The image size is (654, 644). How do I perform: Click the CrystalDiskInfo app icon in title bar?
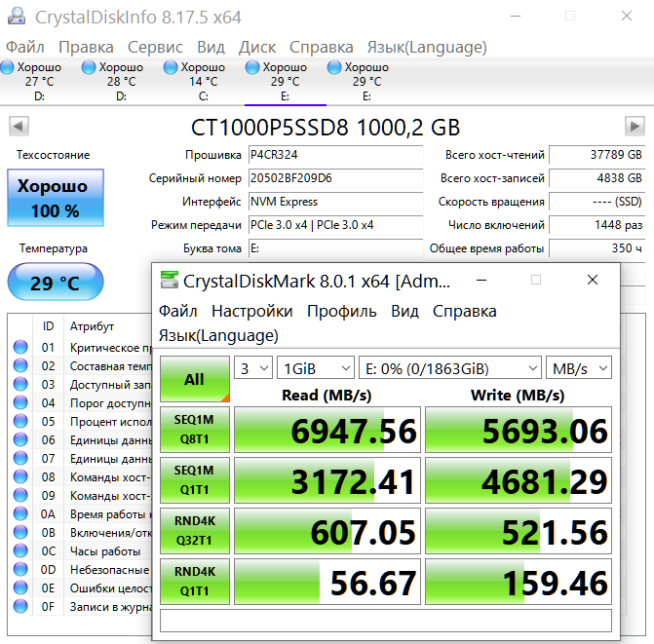coord(17,17)
